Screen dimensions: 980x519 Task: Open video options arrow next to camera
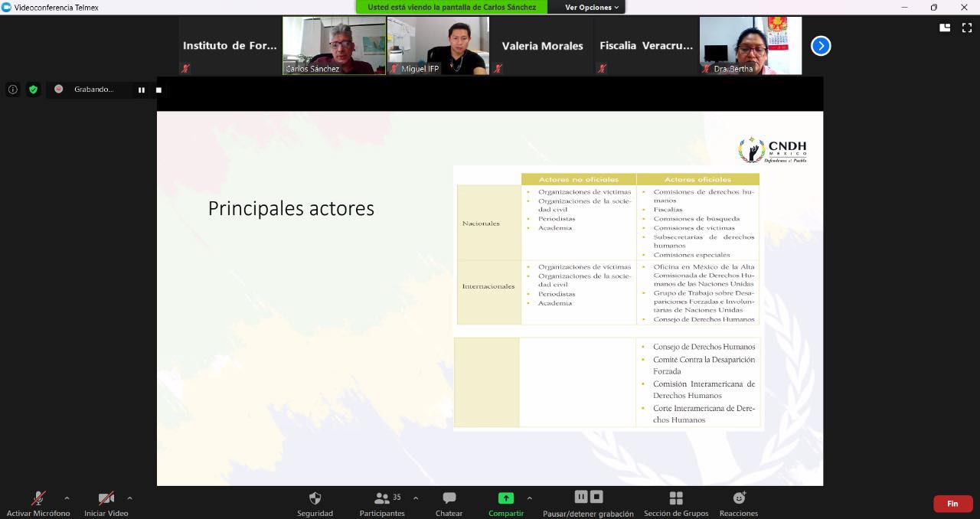pos(129,498)
